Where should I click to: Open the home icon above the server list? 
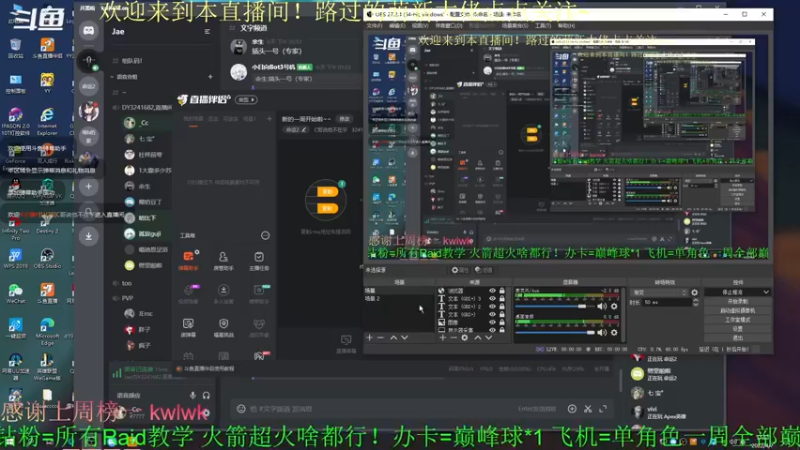[88, 31]
